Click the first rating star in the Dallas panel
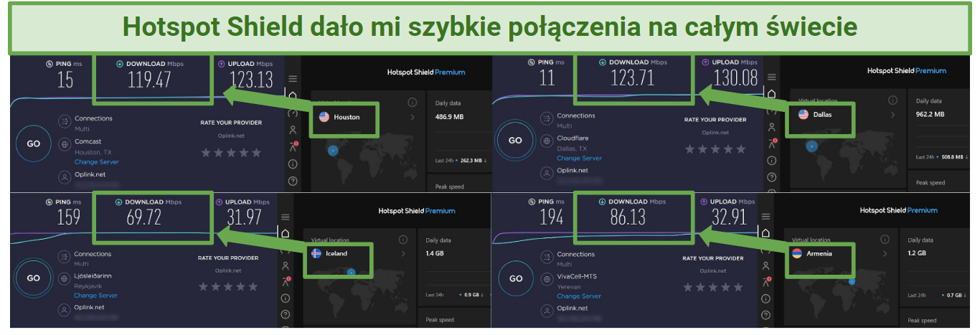The width and height of the screenshot is (980, 335). 690,149
